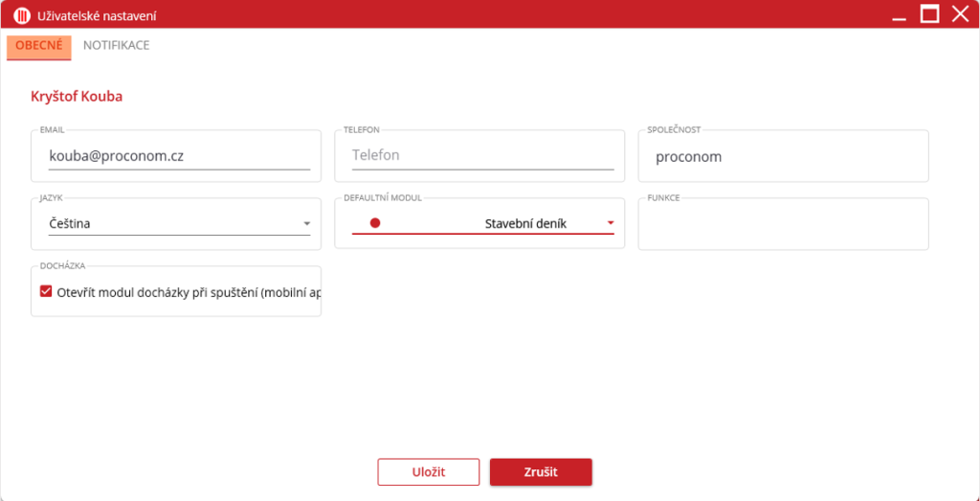Image resolution: width=980 pixels, height=501 pixels.
Task: Toggle the Docházka startup checkbox
Action: point(46,291)
